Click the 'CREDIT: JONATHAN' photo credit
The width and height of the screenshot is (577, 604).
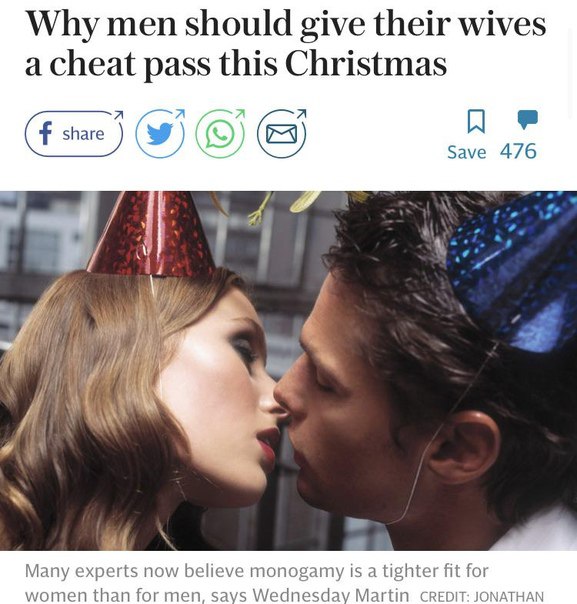click(x=481, y=596)
